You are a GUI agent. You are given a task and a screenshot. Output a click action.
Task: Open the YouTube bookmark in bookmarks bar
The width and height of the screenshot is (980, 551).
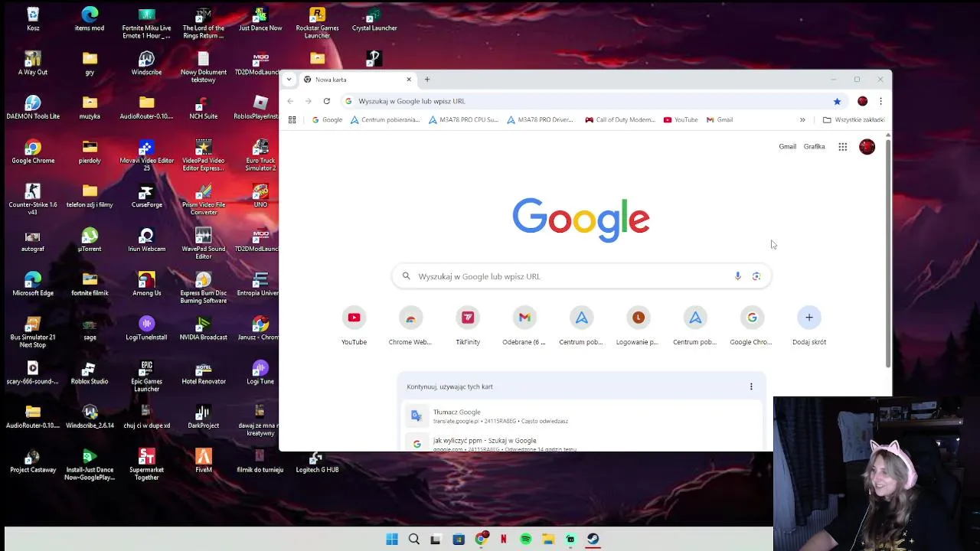point(681,120)
